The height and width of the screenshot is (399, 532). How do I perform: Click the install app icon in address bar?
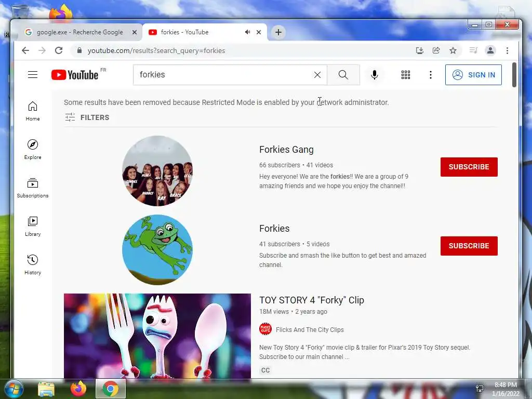tap(420, 50)
